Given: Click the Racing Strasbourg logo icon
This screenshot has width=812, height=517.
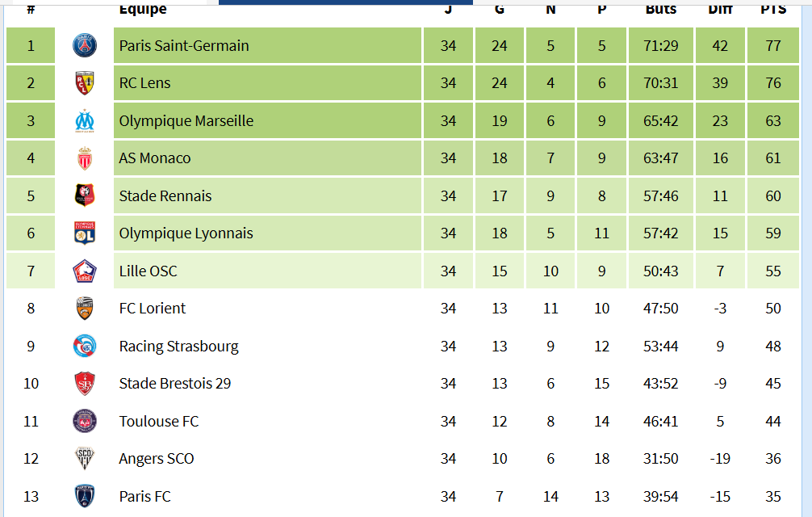Looking at the screenshot, I should pos(84,347).
